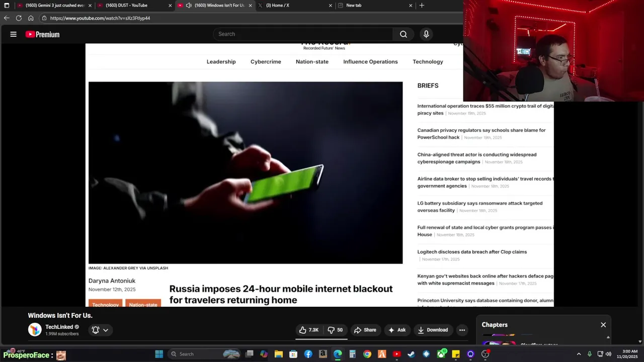
Task: Open volume control in system tray
Action: click(x=609, y=354)
